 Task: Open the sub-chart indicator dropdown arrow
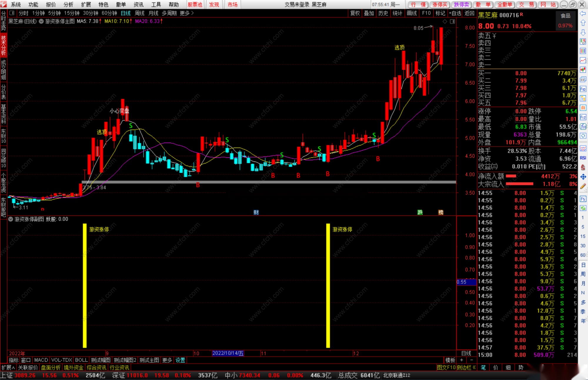pos(11,219)
